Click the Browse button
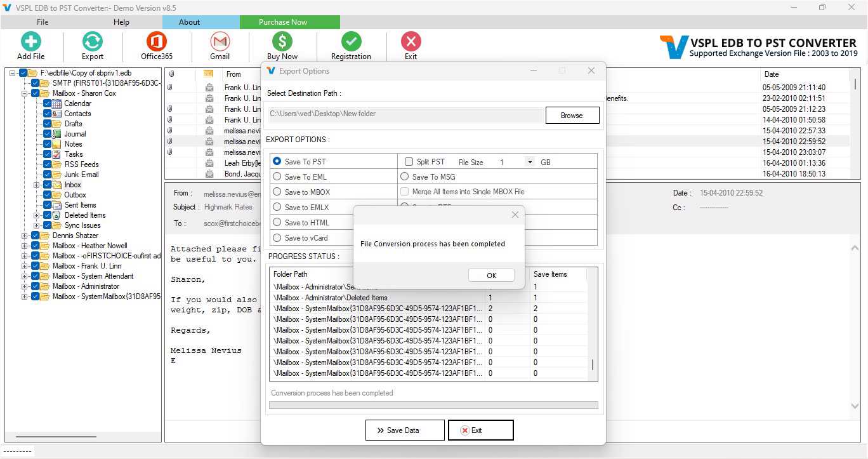The width and height of the screenshot is (868, 459). click(x=572, y=115)
